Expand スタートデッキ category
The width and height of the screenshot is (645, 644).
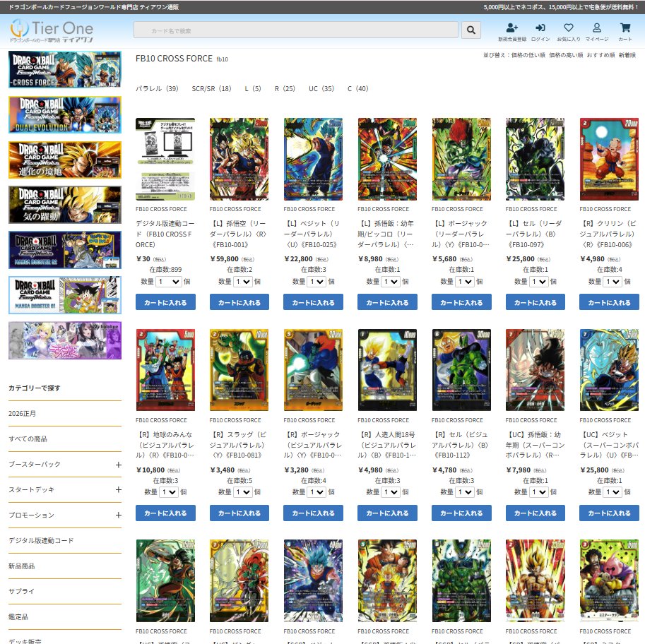pos(119,490)
